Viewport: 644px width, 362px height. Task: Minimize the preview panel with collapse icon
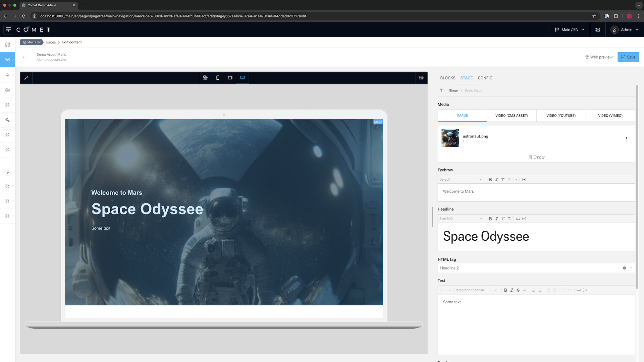[x=26, y=78]
